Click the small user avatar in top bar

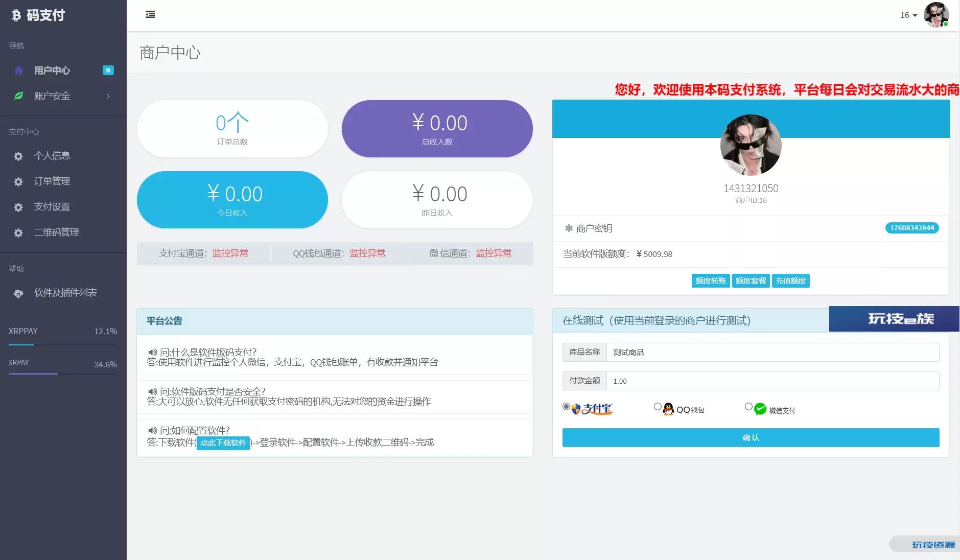click(936, 15)
